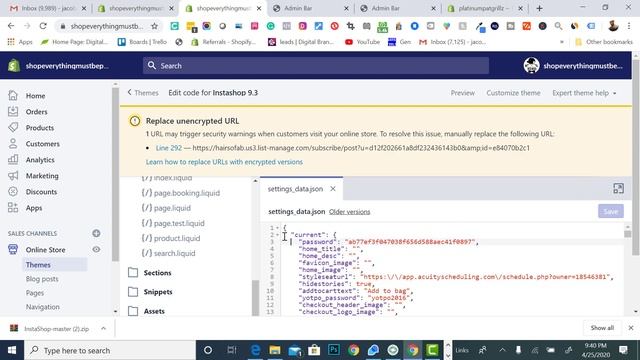The image size is (640, 360).
Task: Open store account menu avatar
Action: tap(531, 65)
